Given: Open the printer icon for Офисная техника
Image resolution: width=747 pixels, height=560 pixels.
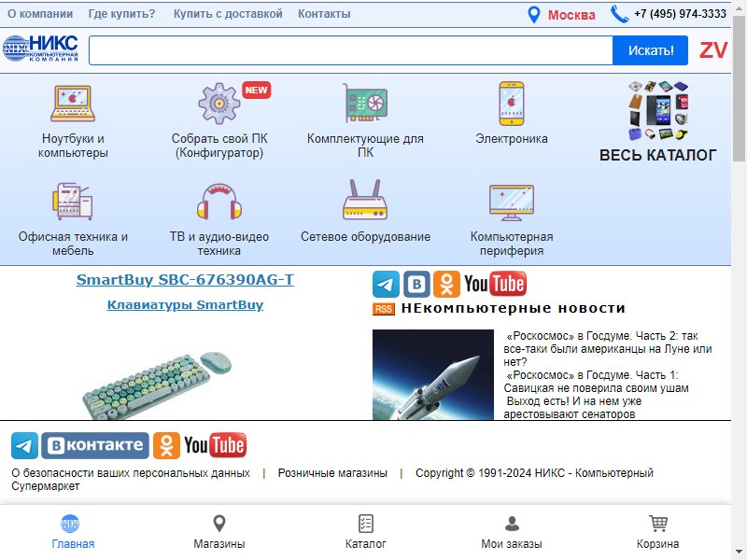Looking at the screenshot, I should (x=73, y=202).
